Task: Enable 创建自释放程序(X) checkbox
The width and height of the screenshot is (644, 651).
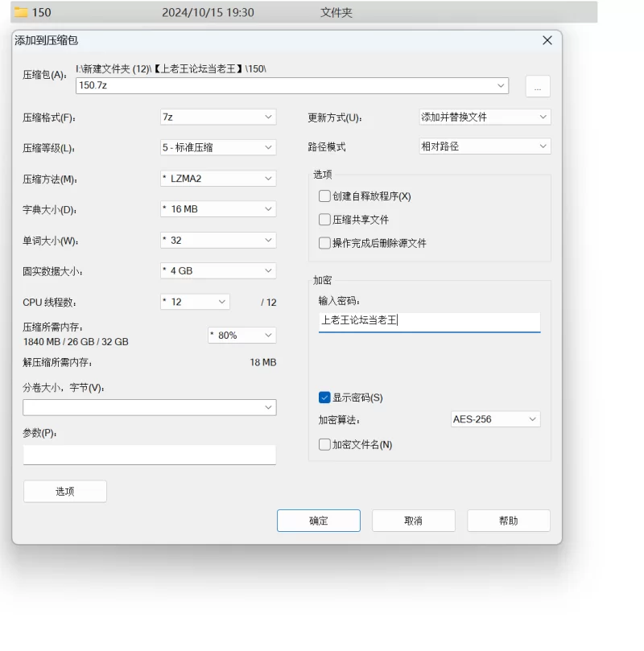Action: pos(324,196)
